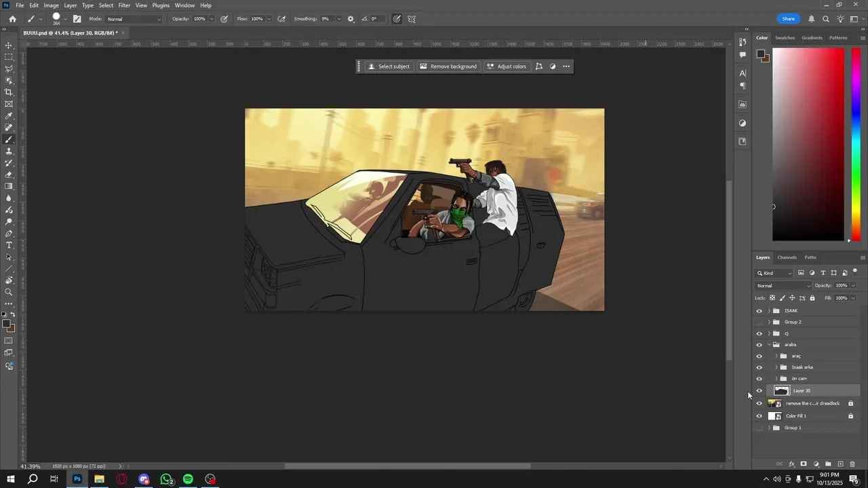Select the Blur tool

(x=9, y=198)
